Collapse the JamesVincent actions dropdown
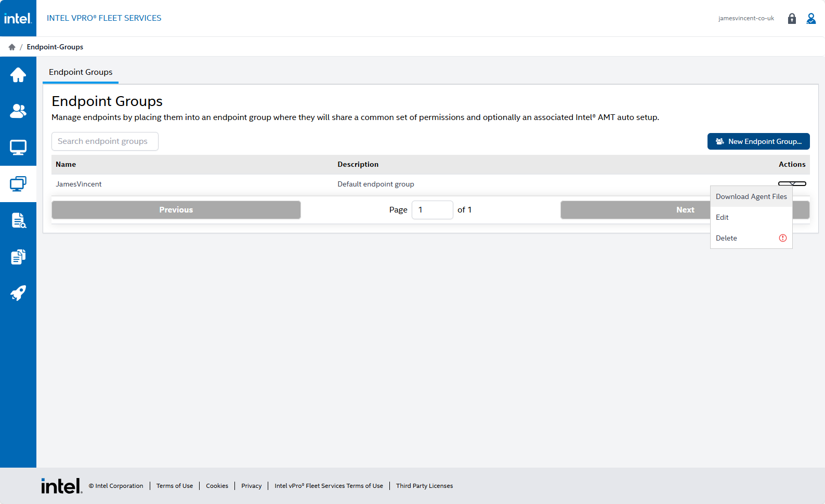The width and height of the screenshot is (825, 504). point(792,183)
